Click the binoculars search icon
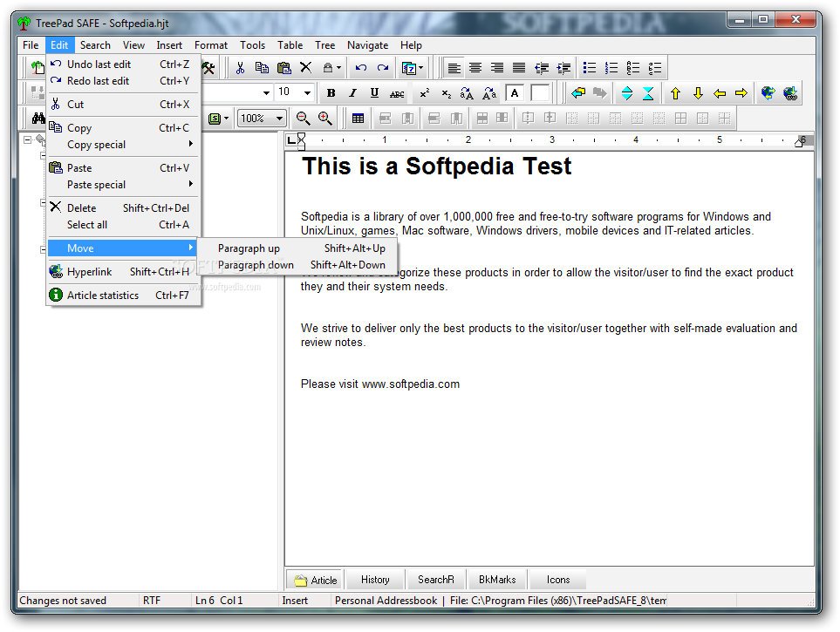 tap(38, 119)
